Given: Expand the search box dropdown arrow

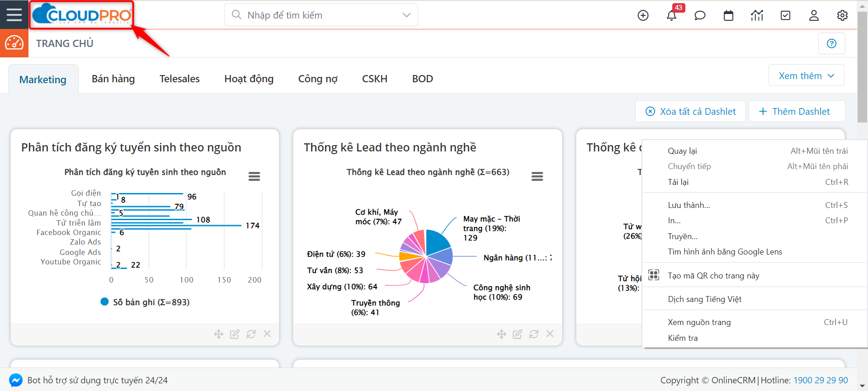Looking at the screenshot, I should 406,15.
